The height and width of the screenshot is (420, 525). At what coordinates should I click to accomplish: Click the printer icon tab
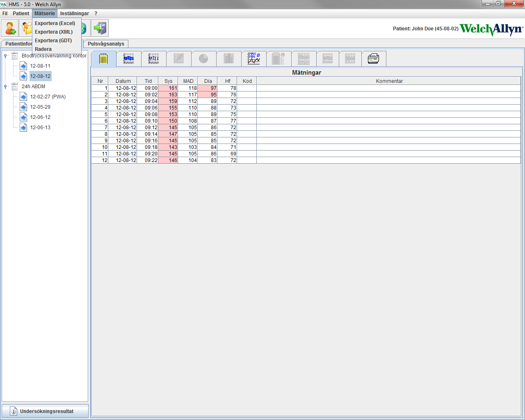point(374,59)
